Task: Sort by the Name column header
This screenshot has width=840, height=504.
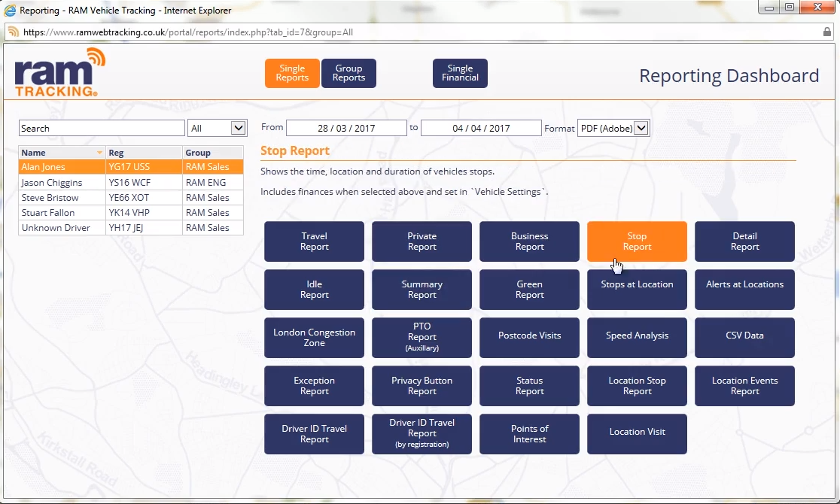Action: point(62,153)
